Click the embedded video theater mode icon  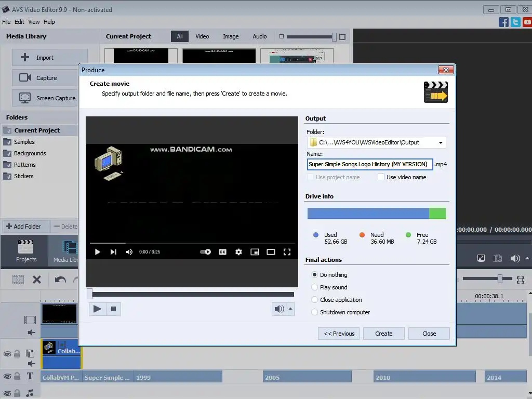click(271, 252)
